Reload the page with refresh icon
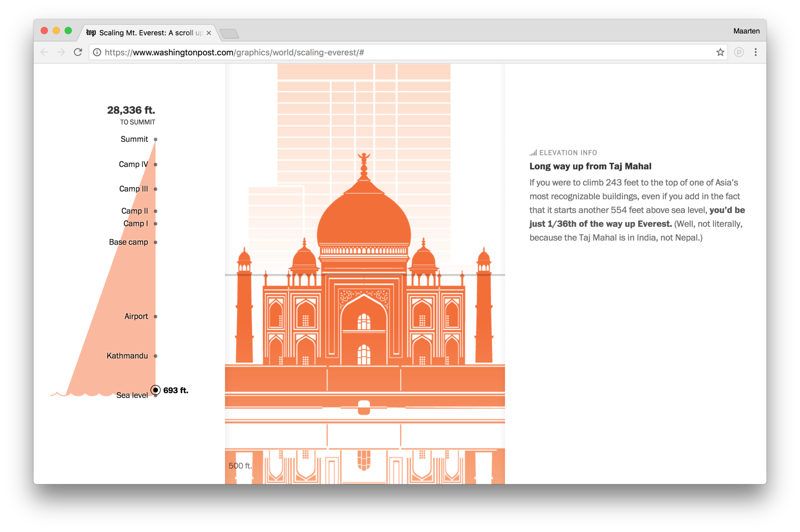Viewport: 800px width, 532px height. click(x=78, y=52)
